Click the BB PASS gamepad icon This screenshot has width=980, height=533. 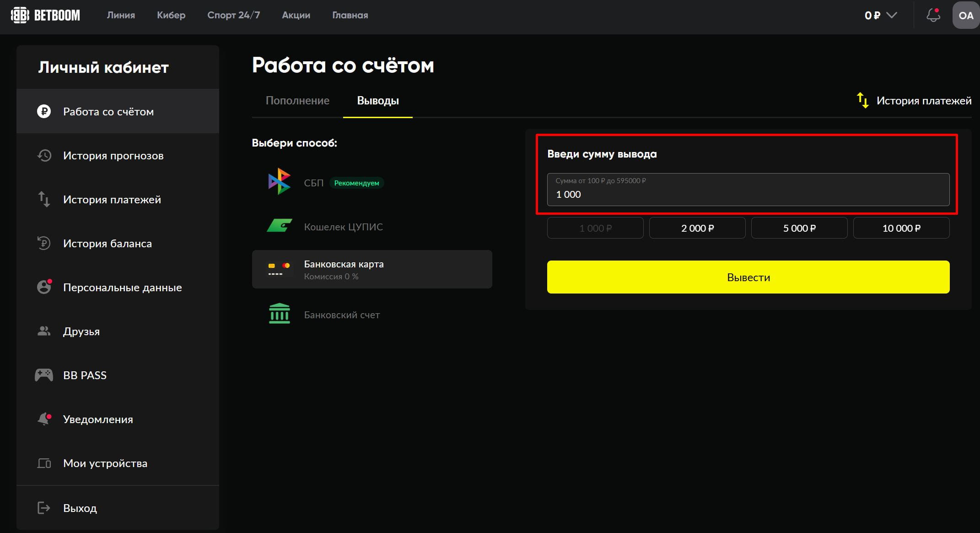(44, 375)
